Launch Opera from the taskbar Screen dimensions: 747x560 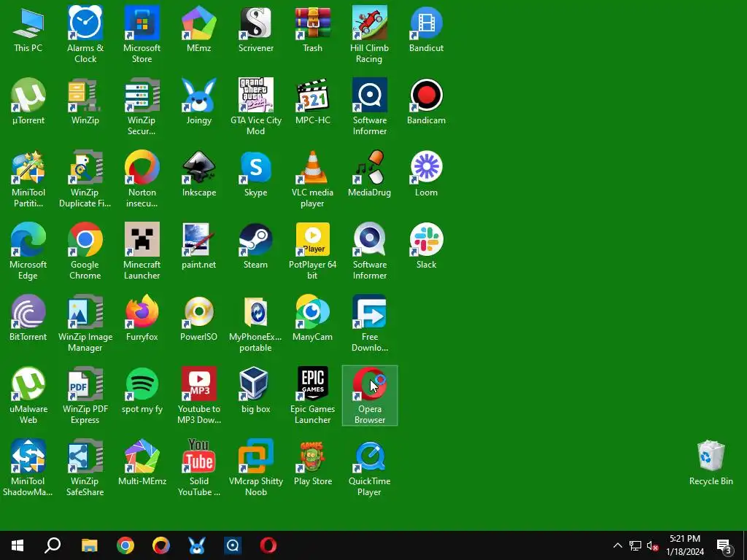pyautogui.click(x=268, y=545)
